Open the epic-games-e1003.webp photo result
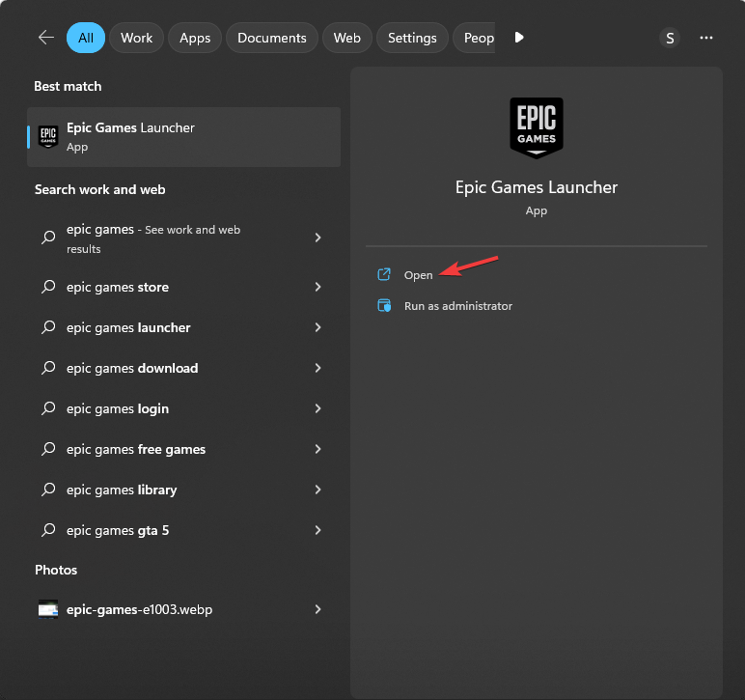The width and height of the screenshot is (745, 700). [x=184, y=609]
